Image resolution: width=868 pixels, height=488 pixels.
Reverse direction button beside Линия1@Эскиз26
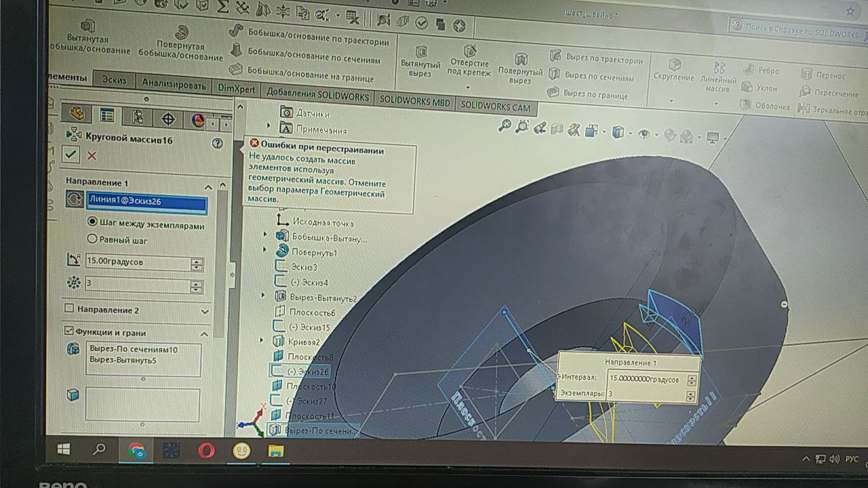[x=74, y=199]
